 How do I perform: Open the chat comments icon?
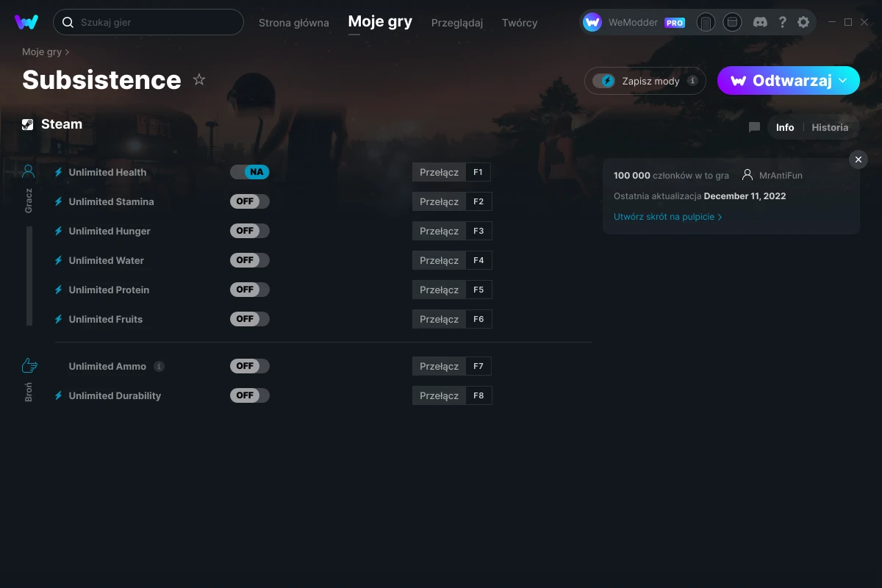point(754,127)
